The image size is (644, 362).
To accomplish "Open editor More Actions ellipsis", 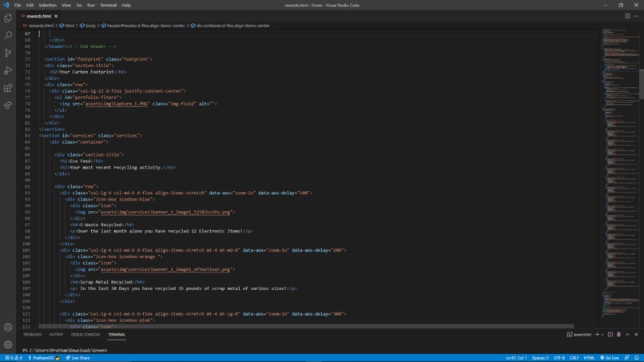I will click(636, 16).
